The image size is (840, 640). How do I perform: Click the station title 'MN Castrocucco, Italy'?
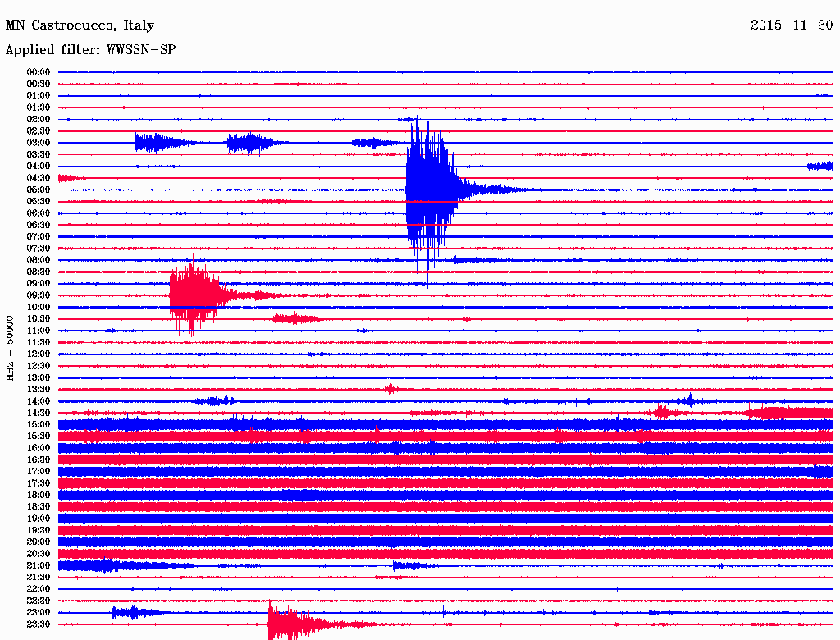[x=80, y=25]
